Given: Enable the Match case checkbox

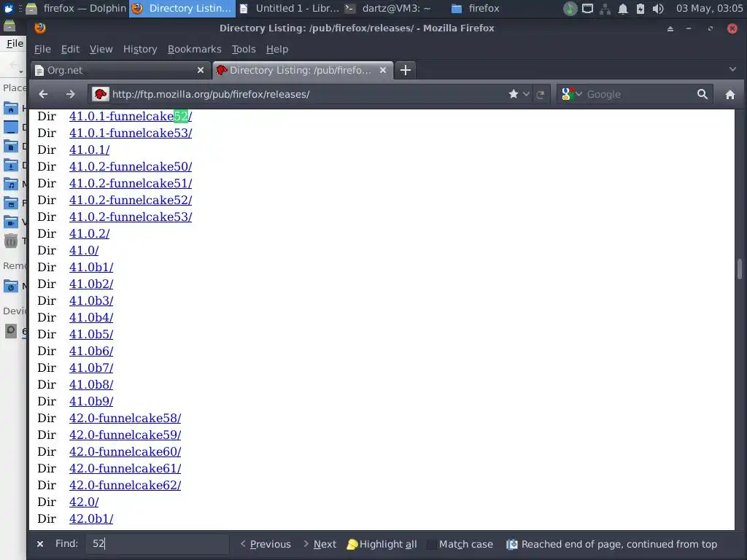Looking at the screenshot, I should pyautogui.click(x=432, y=544).
